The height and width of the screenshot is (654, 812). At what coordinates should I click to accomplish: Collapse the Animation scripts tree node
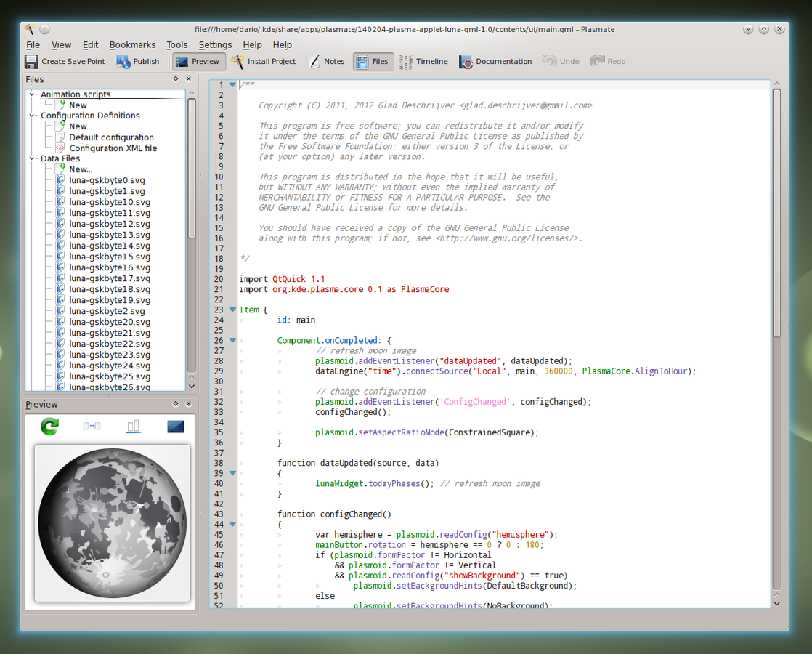[x=32, y=94]
